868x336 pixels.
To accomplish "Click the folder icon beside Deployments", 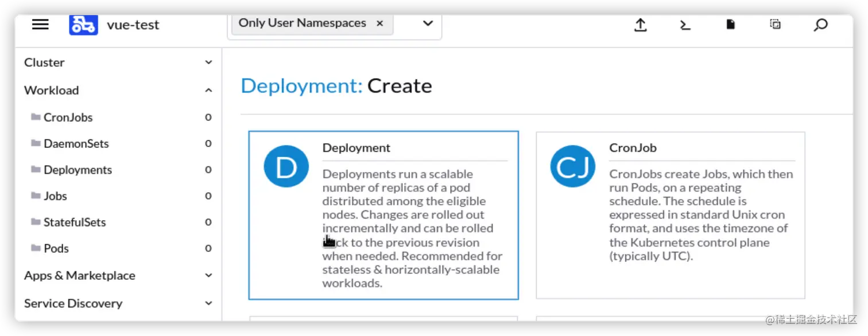I will [36, 170].
